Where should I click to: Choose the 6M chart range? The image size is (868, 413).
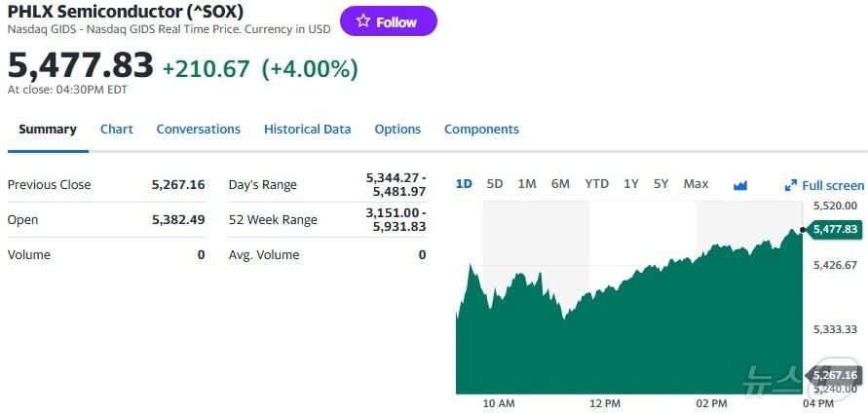point(560,184)
